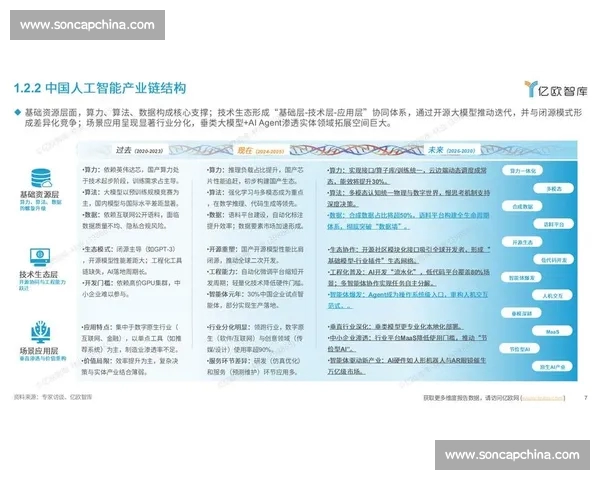Select the 节俭型AI pill label
This screenshot has height=480, width=600.
click(x=520, y=349)
